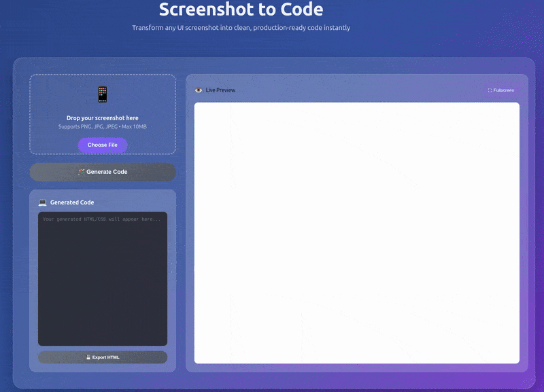Click the magic wand icon on Generate Code

(x=81, y=172)
